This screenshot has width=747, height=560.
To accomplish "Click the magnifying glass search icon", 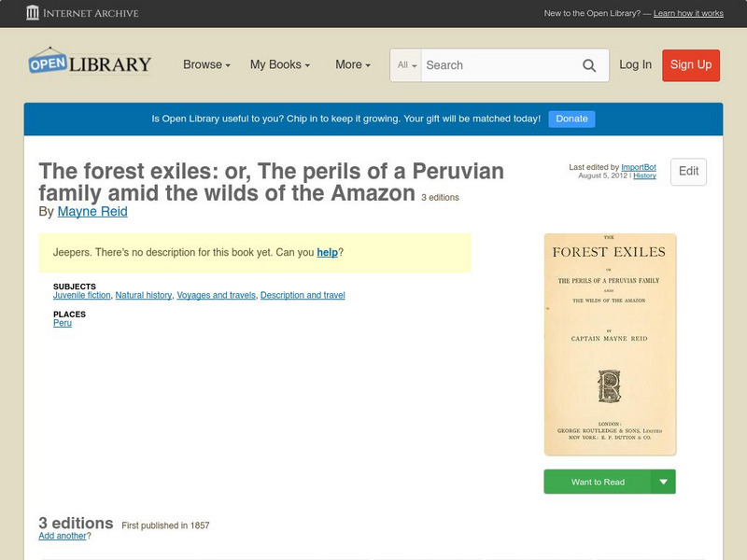I will tap(589, 65).
